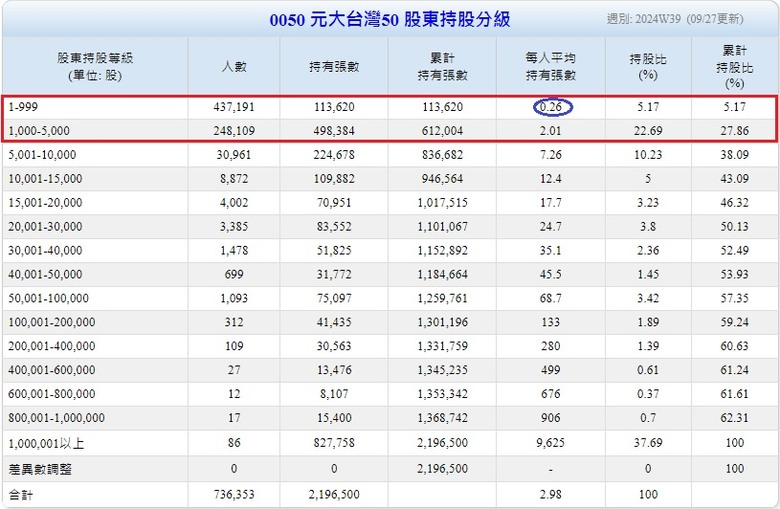The height and width of the screenshot is (509, 780).
Task: Click the 248,109 people count cell
Action: point(234,131)
